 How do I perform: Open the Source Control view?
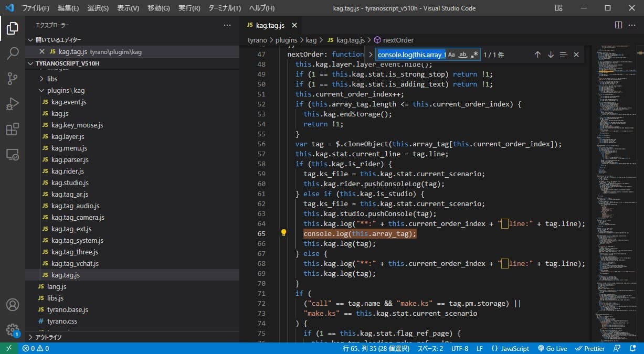(13, 79)
